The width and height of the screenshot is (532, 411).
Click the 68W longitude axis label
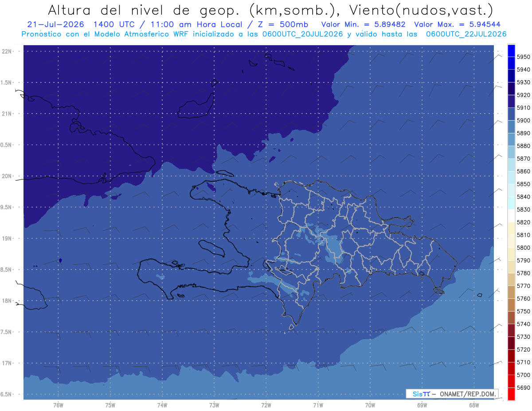click(x=474, y=405)
